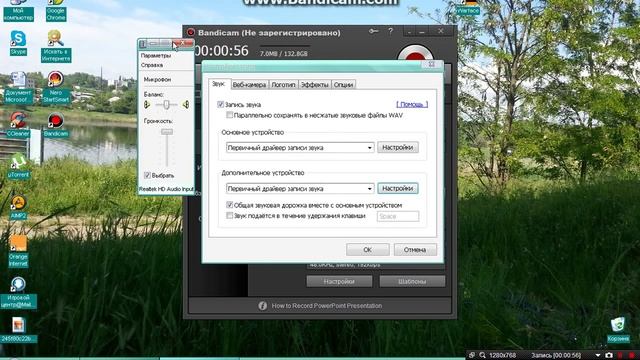The image size is (640, 360).
Task: Open the Справка menu in mixer
Action: pyautogui.click(x=152, y=65)
